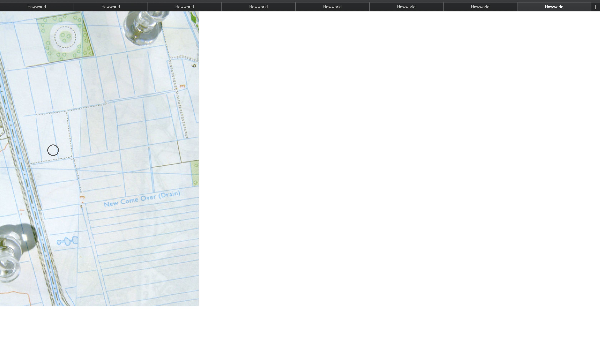The width and height of the screenshot is (600, 364).
Task: Click the small green woodland patch at right edge
Action: click(195, 173)
